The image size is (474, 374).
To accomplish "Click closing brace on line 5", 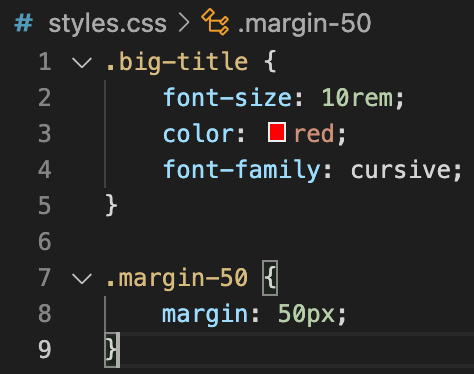I will click(111, 206).
